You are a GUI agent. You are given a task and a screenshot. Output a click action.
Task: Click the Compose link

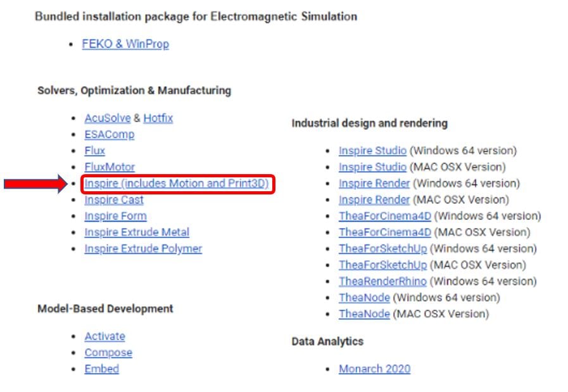pos(108,353)
